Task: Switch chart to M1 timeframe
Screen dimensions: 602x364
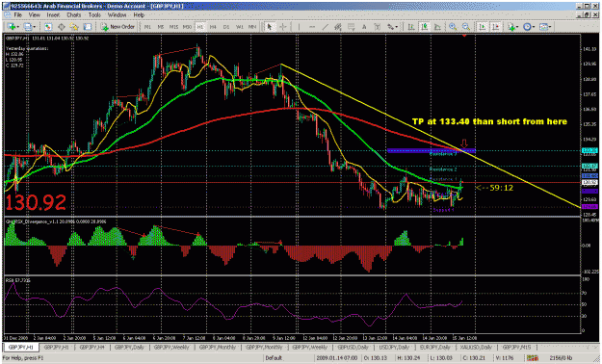Action: (x=147, y=27)
